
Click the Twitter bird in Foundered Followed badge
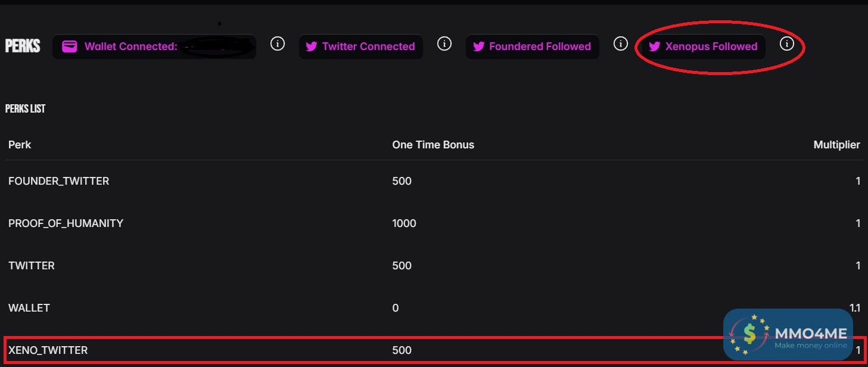(478, 46)
